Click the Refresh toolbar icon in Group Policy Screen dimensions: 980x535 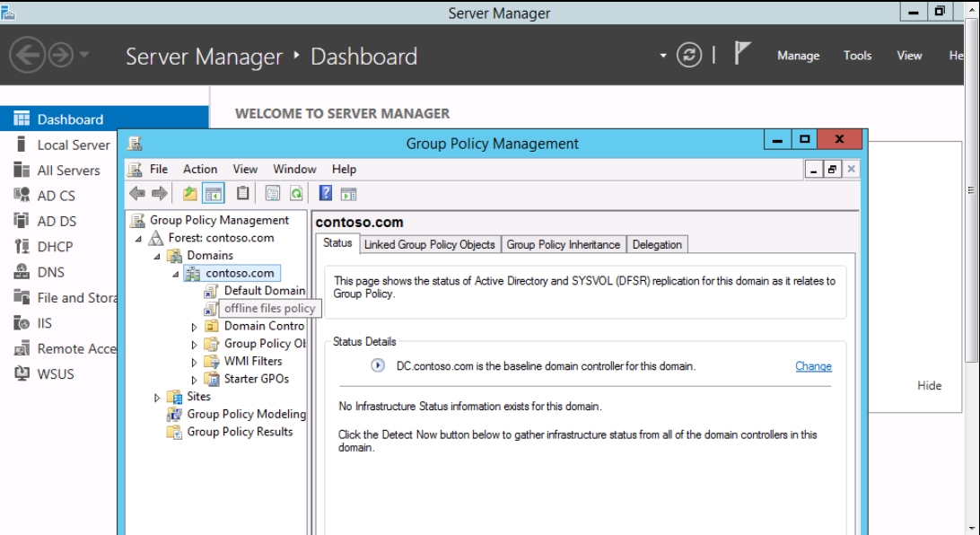pyautogui.click(x=295, y=193)
